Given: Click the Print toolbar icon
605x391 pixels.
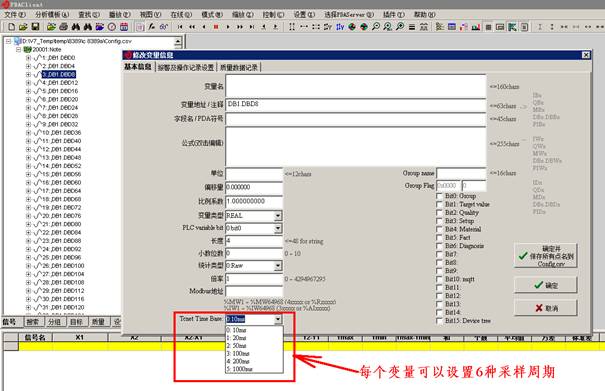Looking at the screenshot, I should click(x=64, y=27).
